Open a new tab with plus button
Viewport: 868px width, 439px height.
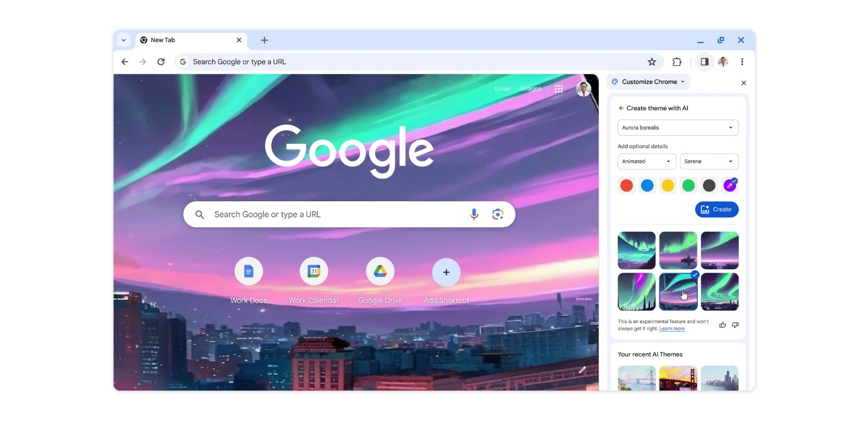(264, 40)
